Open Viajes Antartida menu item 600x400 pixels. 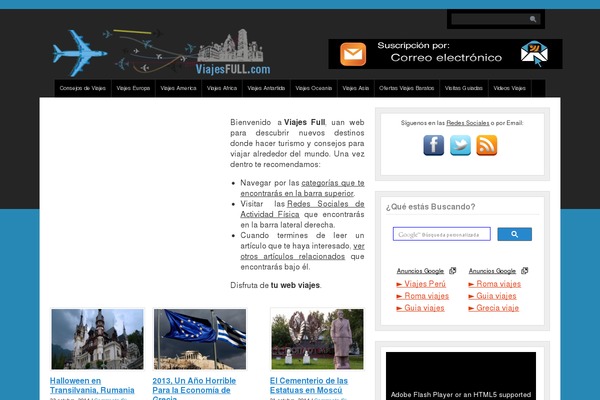click(266, 88)
